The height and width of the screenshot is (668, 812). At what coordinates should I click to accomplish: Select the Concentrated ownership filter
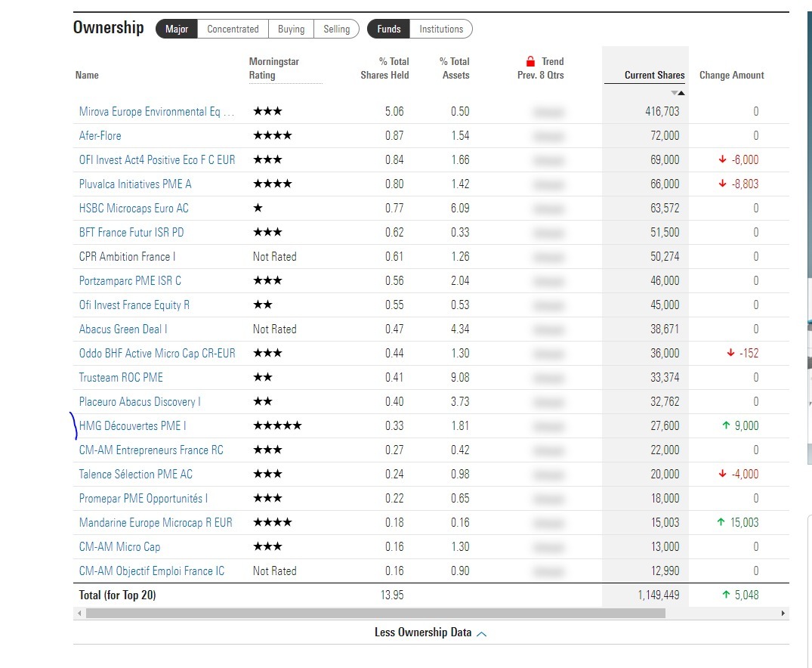click(233, 29)
